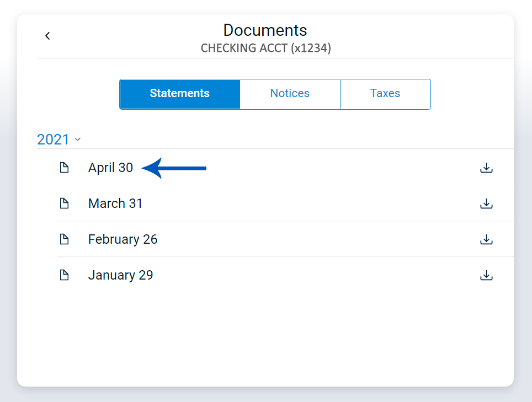
Task: Click the CHECKING ACCT (x1234) subtitle
Action: pos(265,48)
